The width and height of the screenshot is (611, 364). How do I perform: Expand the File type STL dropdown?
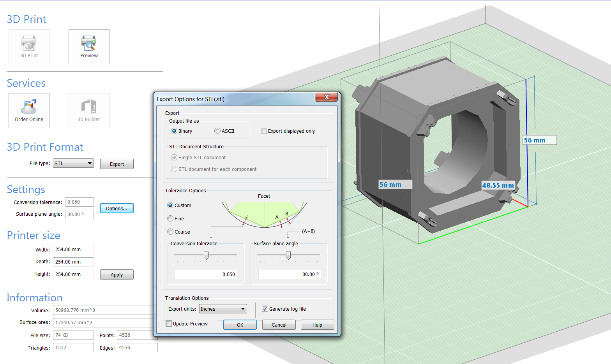pyautogui.click(x=74, y=164)
